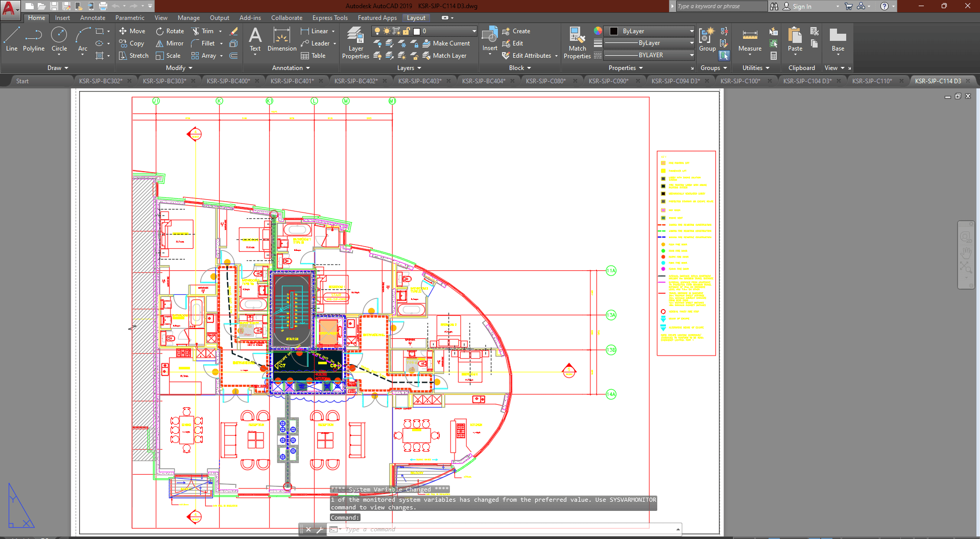Switch to KSR-SJP-C100 drawing tab
The height and width of the screenshot is (539, 980).
pos(740,81)
